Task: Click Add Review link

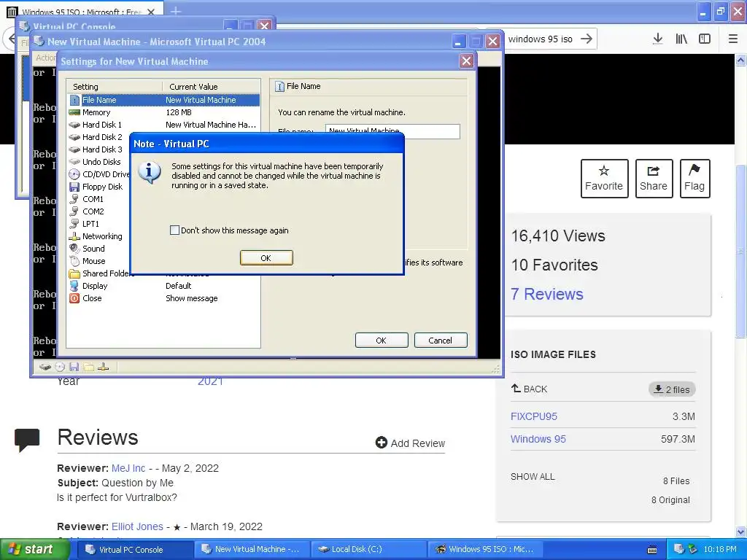Action: 410,443
